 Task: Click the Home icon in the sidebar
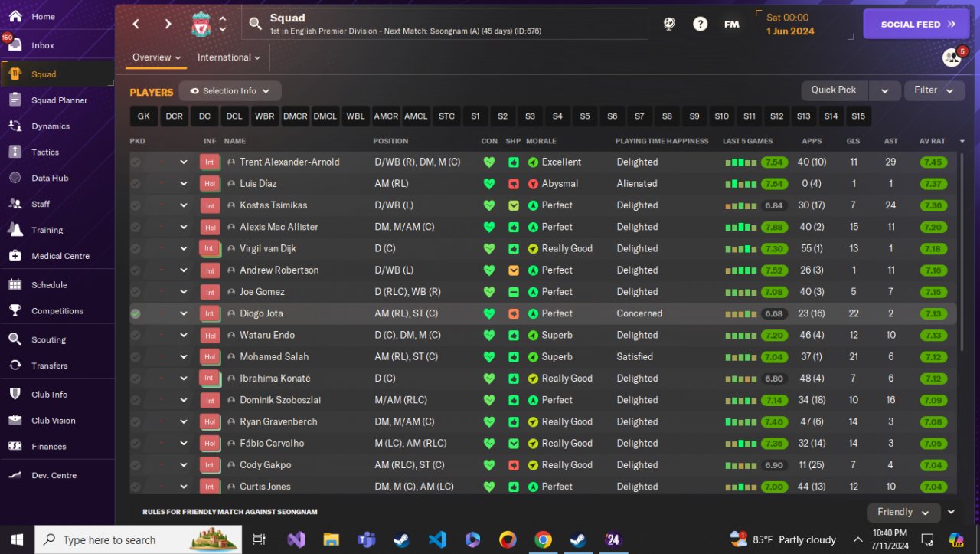click(15, 16)
